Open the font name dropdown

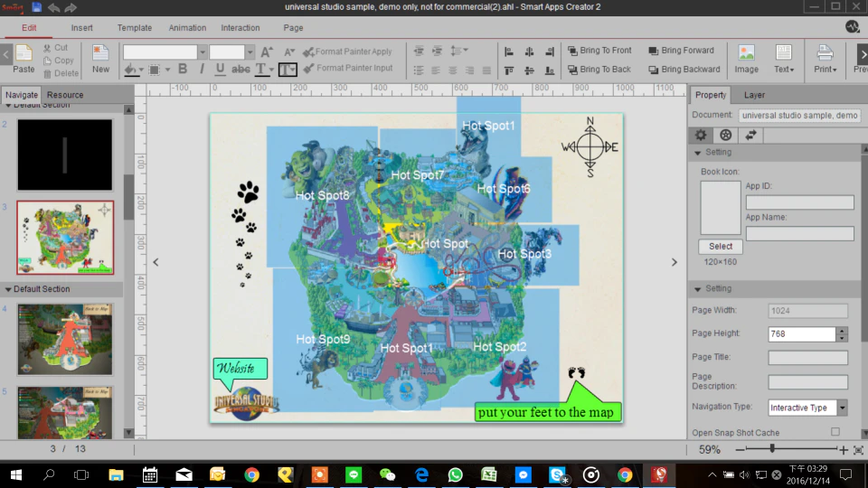pos(202,52)
